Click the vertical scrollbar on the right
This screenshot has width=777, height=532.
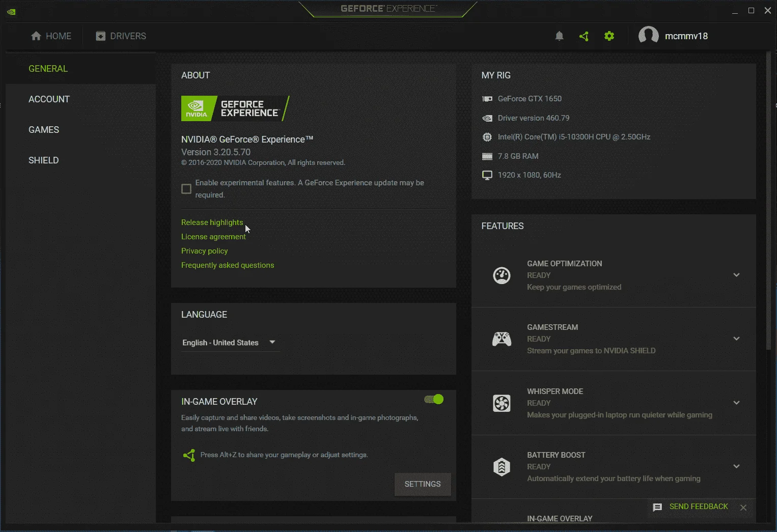tap(769, 201)
